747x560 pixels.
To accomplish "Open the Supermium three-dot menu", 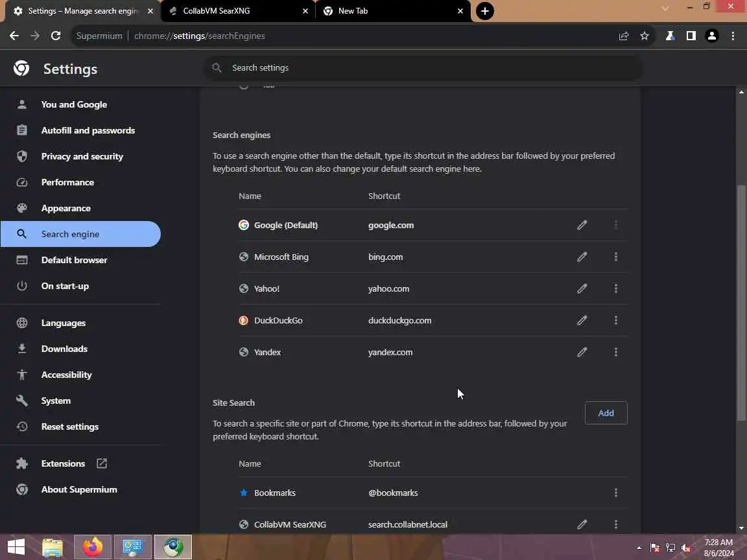I will coord(733,36).
